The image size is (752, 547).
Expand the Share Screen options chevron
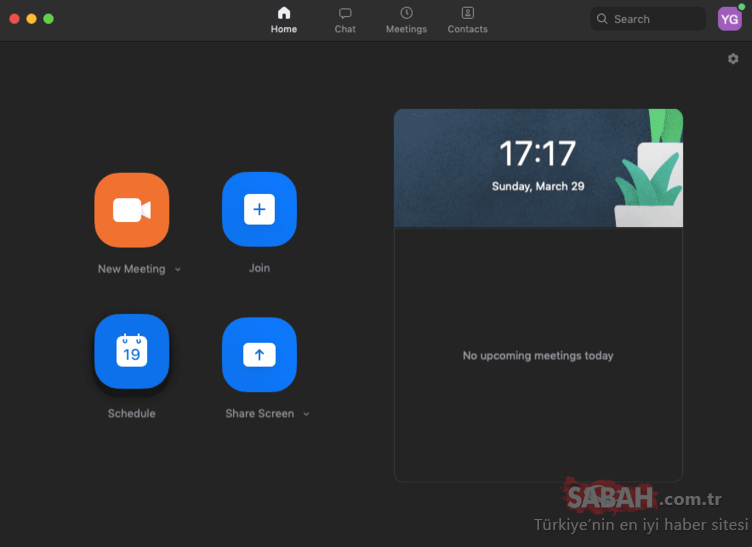(306, 414)
